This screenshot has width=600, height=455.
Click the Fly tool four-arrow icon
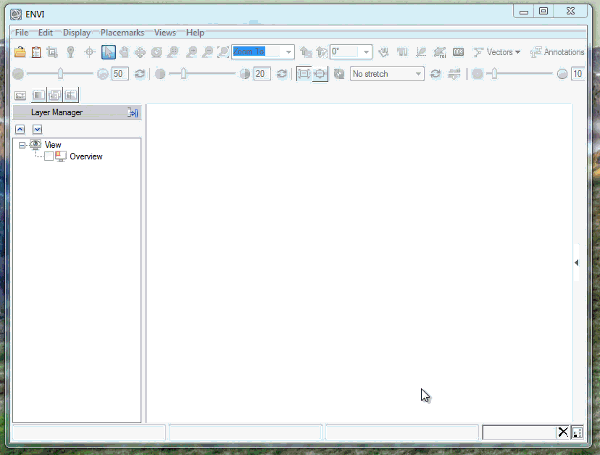tap(140, 52)
